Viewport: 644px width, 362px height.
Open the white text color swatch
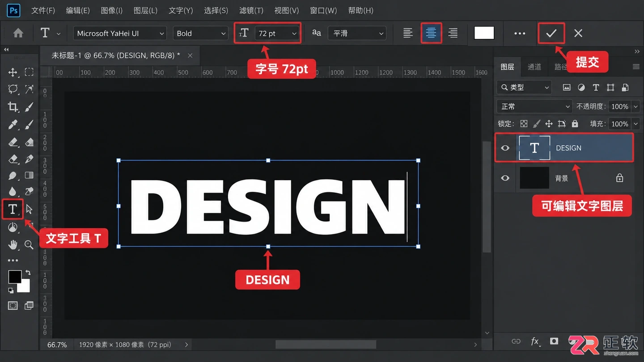(x=484, y=33)
